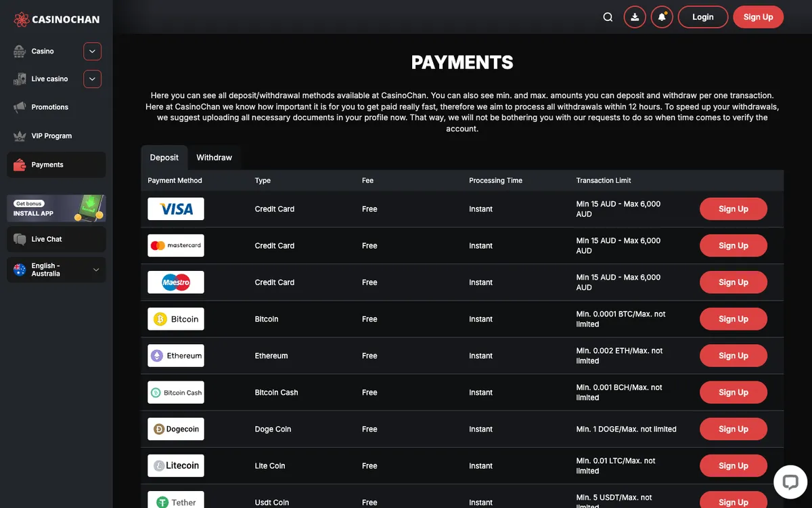812x508 pixels.
Task: Go to Payments in the sidebar
Action: (x=56, y=165)
